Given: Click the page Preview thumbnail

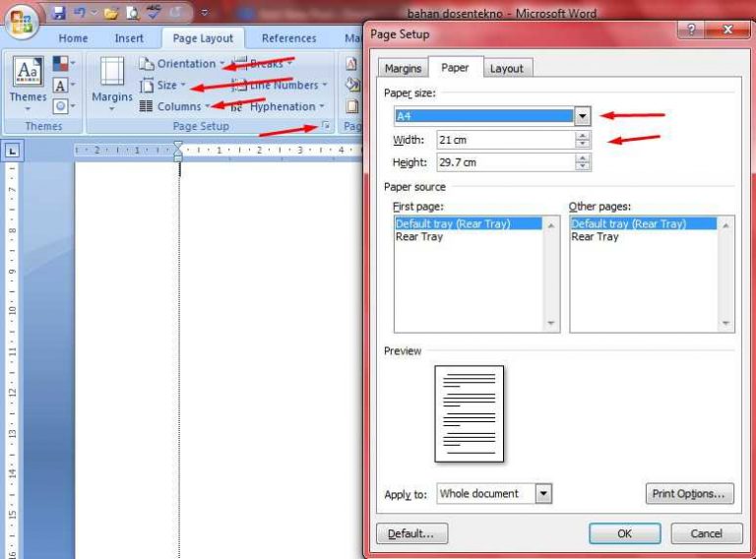Looking at the screenshot, I should pyautogui.click(x=470, y=414).
